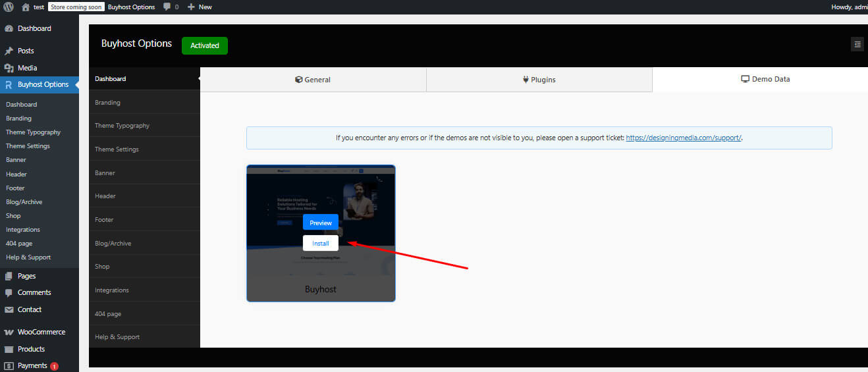868x372 pixels.
Task: Click the Comments icon in sidebar
Action: (9, 292)
